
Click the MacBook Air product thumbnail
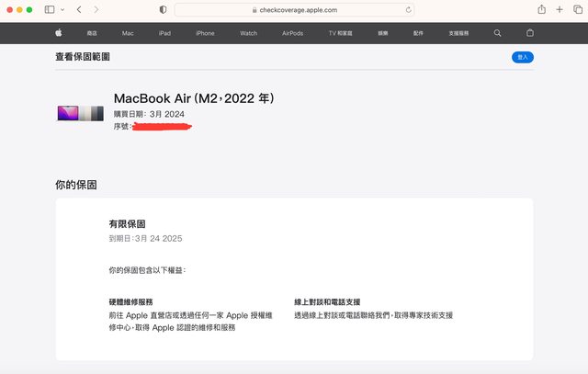click(80, 113)
